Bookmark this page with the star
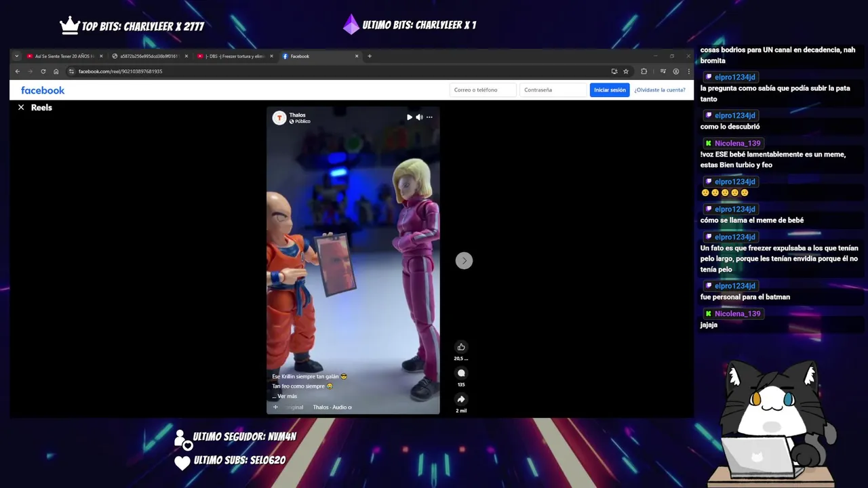The image size is (868, 488). tap(626, 71)
